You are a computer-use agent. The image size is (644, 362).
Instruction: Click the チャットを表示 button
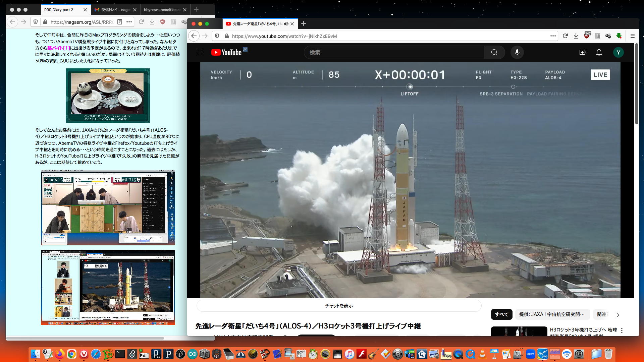click(x=339, y=306)
